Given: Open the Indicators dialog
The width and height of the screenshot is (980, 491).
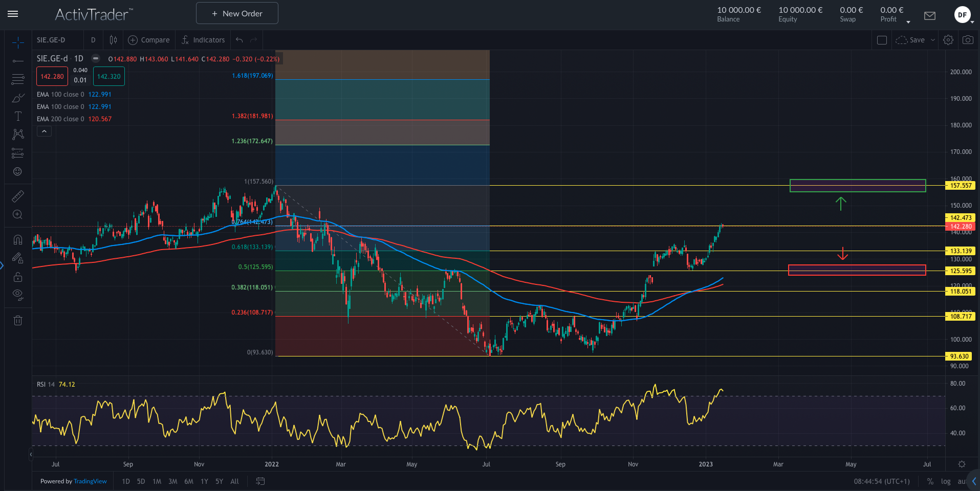Looking at the screenshot, I should pyautogui.click(x=203, y=40).
